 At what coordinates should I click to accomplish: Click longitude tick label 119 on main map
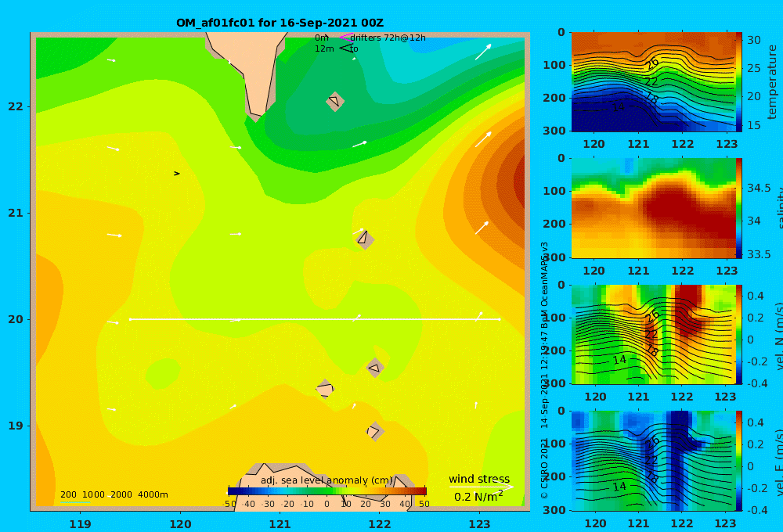[81, 524]
